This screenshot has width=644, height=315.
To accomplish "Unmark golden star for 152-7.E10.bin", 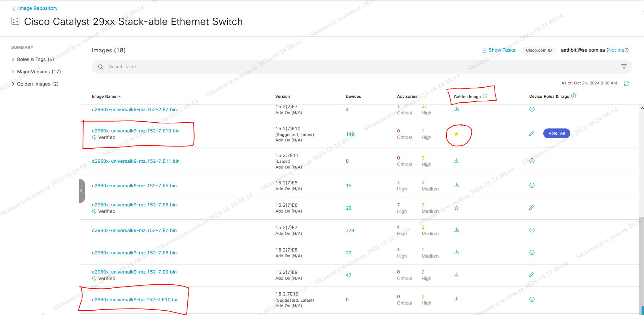I will tap(456, 134).
